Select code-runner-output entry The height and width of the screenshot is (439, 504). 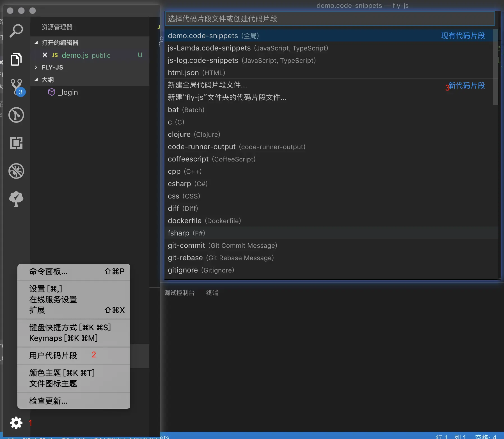click(329, 147)
